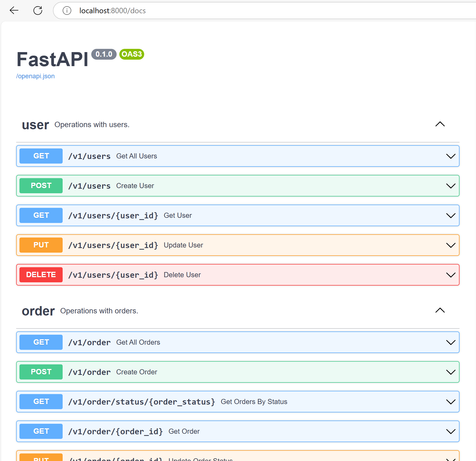Viewport: 476px width, 461px height.
Task: Click the /v1/order path of Get All Orders
Action: [x=89, y=343]
